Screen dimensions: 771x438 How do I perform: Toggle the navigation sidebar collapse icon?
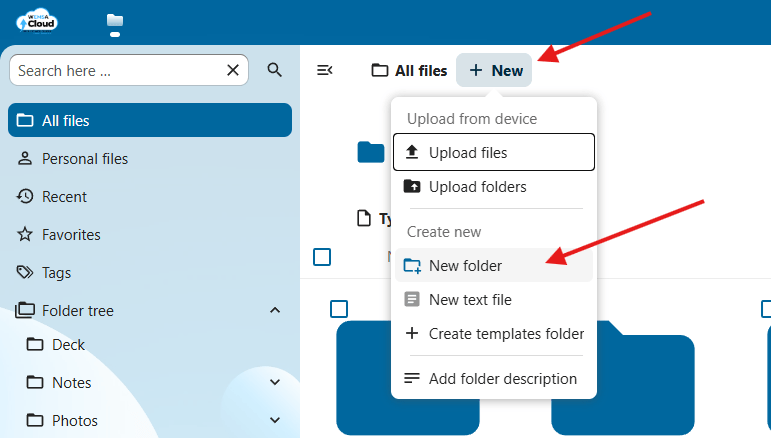(325, 70)
